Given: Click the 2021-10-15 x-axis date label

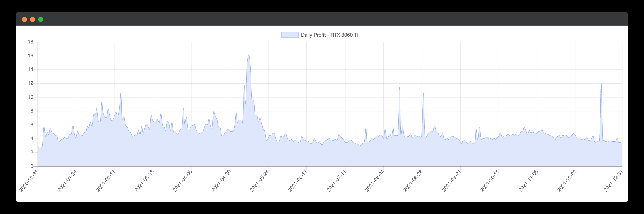Looking at the screenshot, I should [x=490, y=181].
